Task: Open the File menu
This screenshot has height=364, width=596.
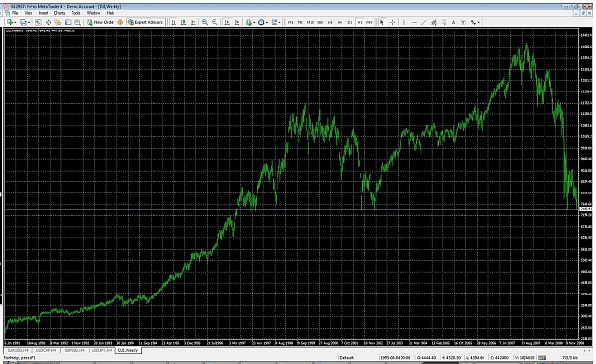Action: pyautogui.click(x=15, y=13)
